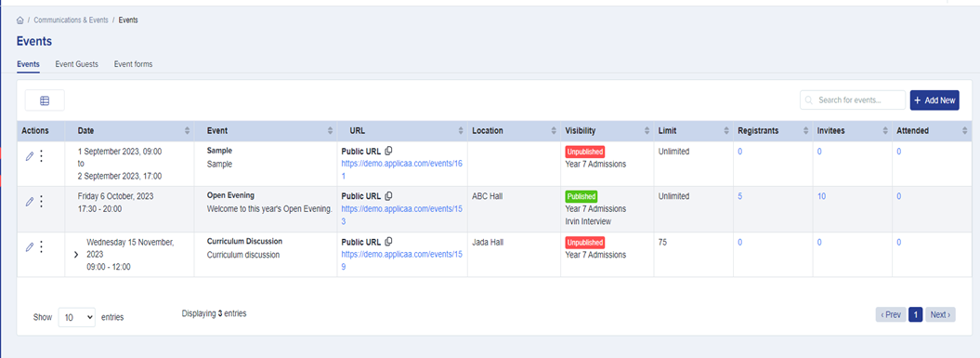Click the Add New button
The image size is (980, 358).
934,100
